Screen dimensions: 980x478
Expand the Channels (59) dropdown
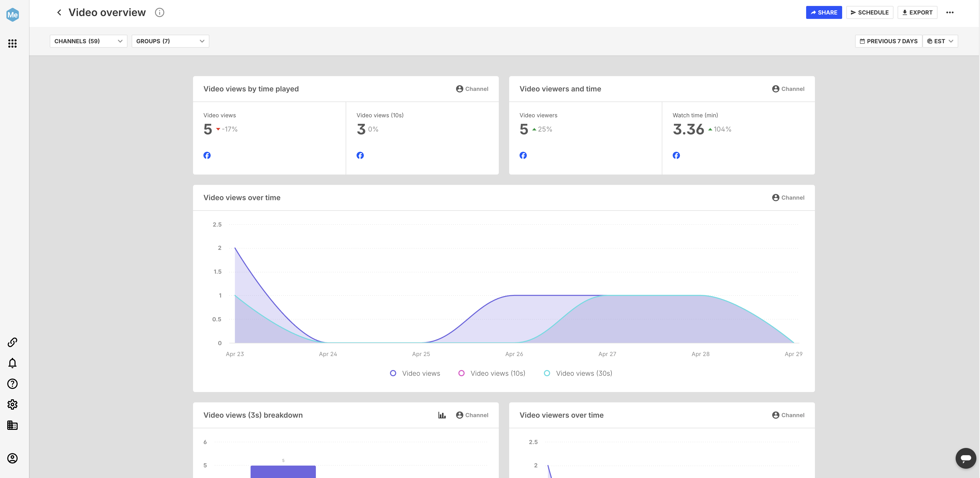click(88, 41)
